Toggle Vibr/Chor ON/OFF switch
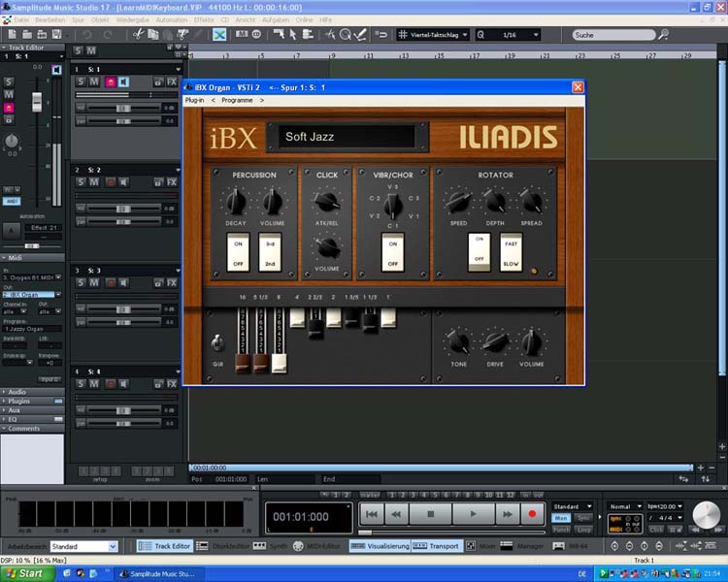728x582 pixels. 393,252
